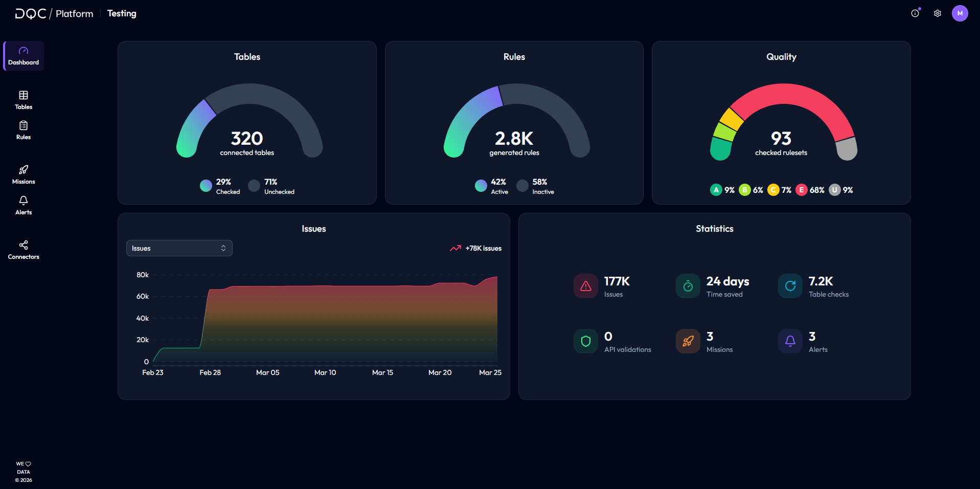Click the +78K issues trend label

coord(483,248)
